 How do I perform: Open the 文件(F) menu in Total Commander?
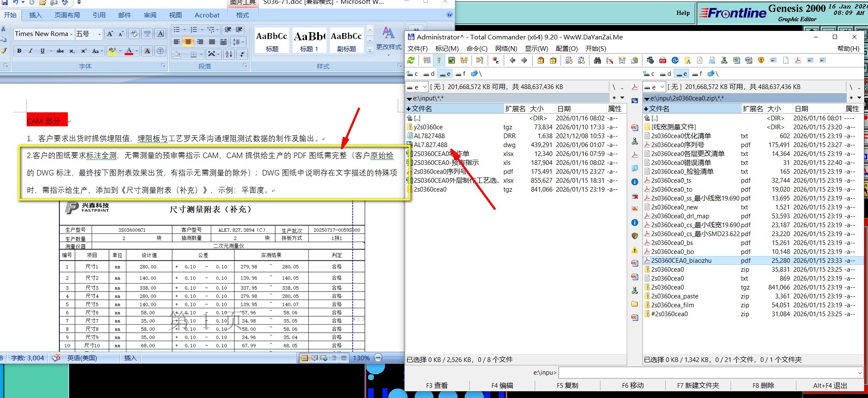418,48
